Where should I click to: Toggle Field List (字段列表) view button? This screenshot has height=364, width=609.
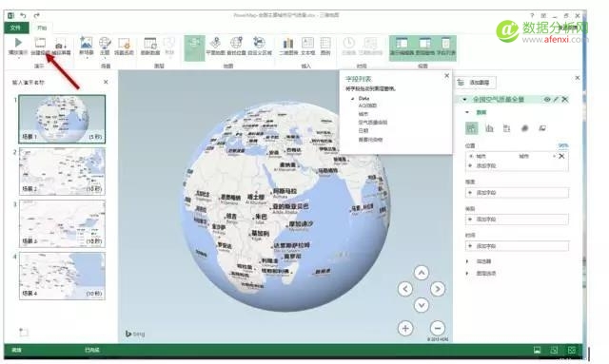click(x=446, y=47)
